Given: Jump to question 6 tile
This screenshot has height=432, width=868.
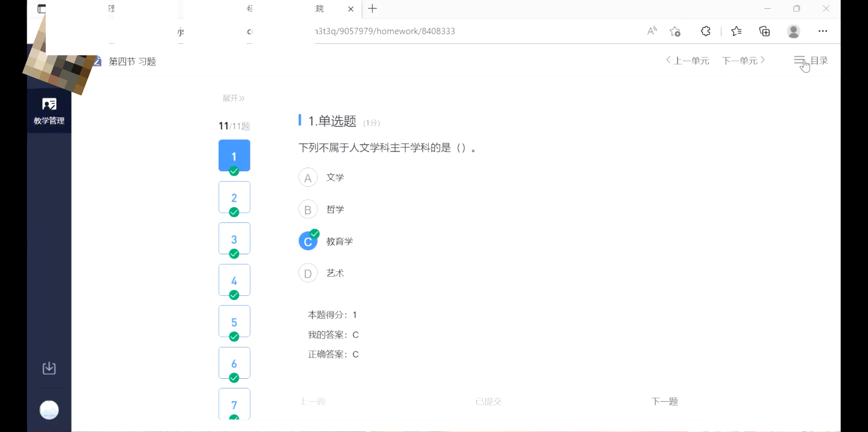Looking at the screenshot, I should pos(234,363).
